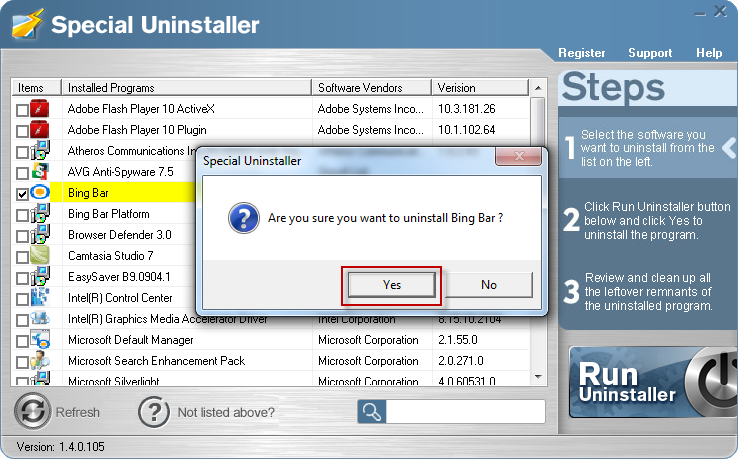The width and height of the screenshot is (738, 459).
Task: Check the Microsoft Search Enhancement Pack checkbox
Action: [x=22, y=362]
